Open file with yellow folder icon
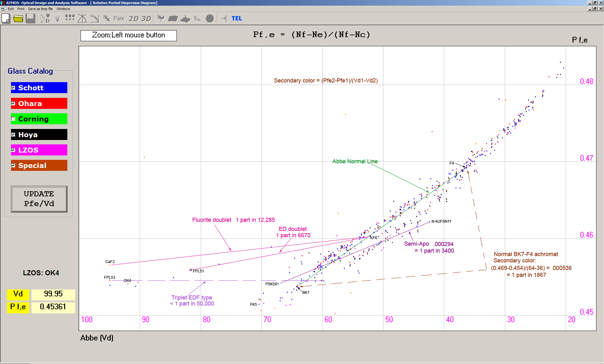The width and height of the screenshot is (604, 364). [18, 19]
